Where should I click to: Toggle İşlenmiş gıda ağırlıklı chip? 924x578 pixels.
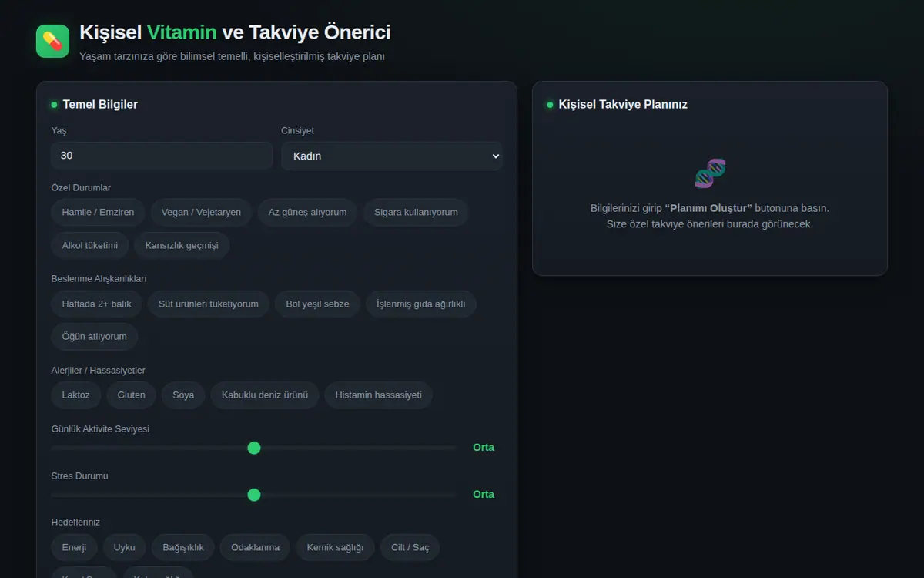421,304
